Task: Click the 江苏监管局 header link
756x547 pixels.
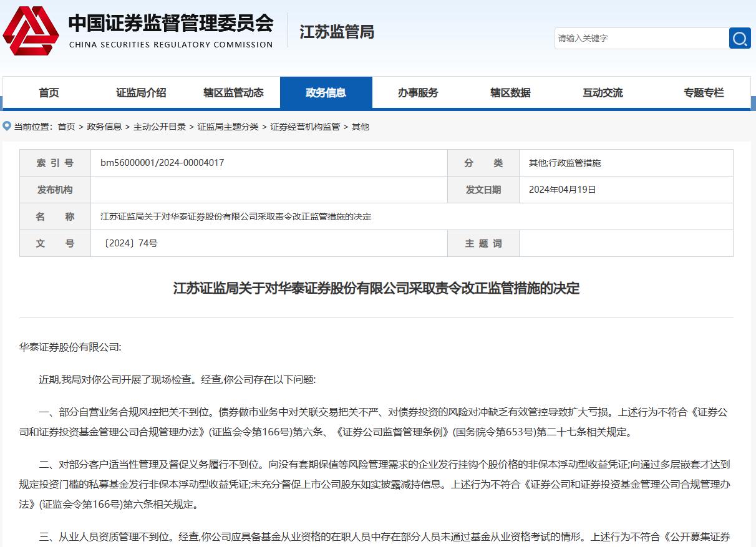Action: pyautogui.click(x=336, y=32)
